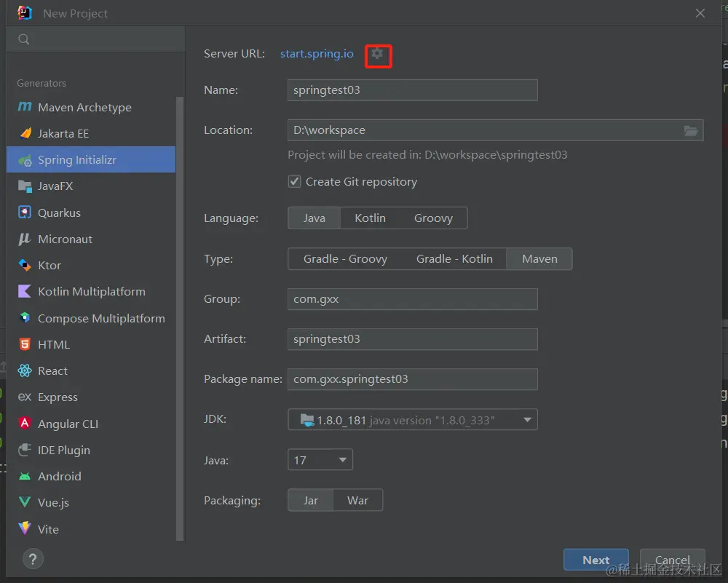The image size is (728, 583).
Task: Select Kotlin as the language
Action: tap(370, 218)
